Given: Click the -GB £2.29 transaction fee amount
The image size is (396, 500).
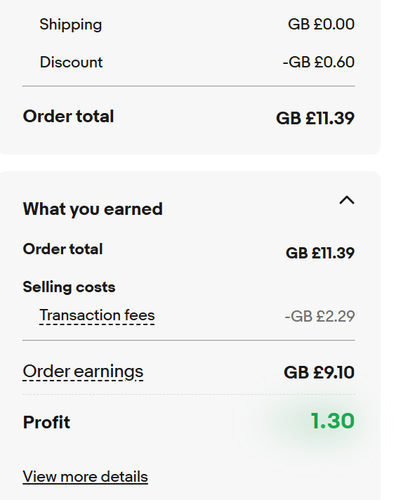Looking at the screenshot, I should 320,316.
